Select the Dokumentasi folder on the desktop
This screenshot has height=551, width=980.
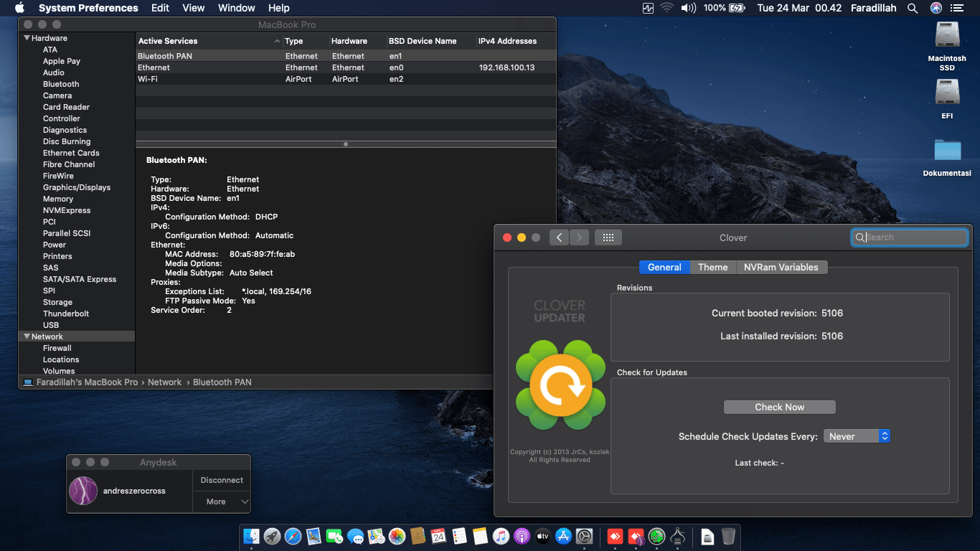click(947, 157)
